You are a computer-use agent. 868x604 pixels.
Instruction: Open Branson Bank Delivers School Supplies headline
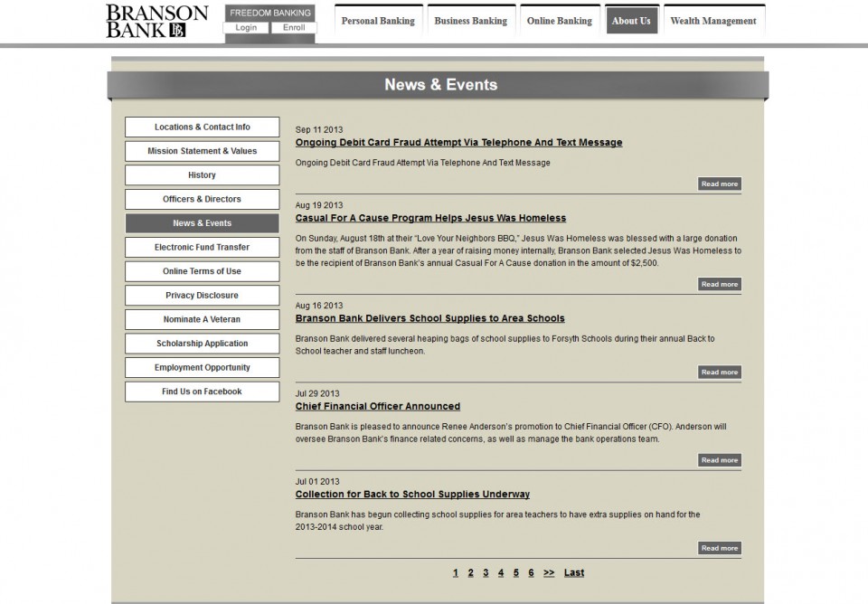tap(430, 318)
